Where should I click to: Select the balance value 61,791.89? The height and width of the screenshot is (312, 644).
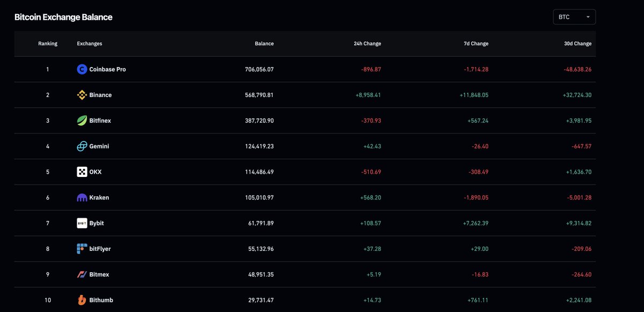261,223
